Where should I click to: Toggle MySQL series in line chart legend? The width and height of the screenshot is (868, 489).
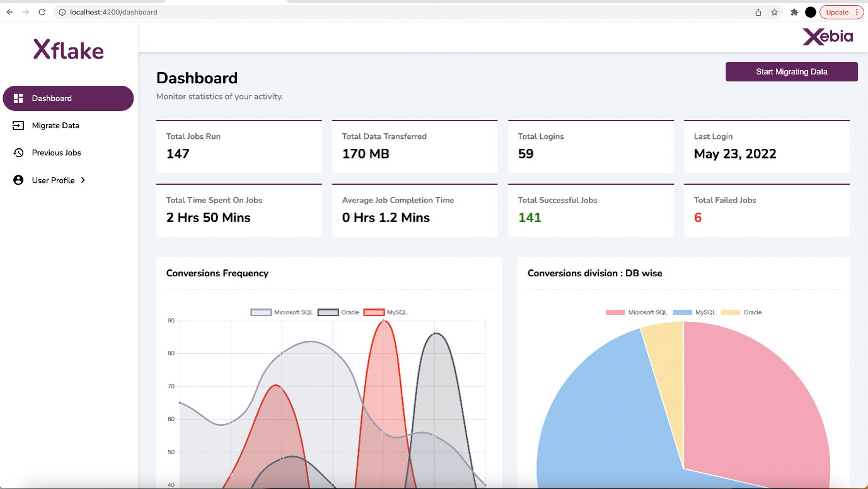pyautogui.click(x=386, y=312)
